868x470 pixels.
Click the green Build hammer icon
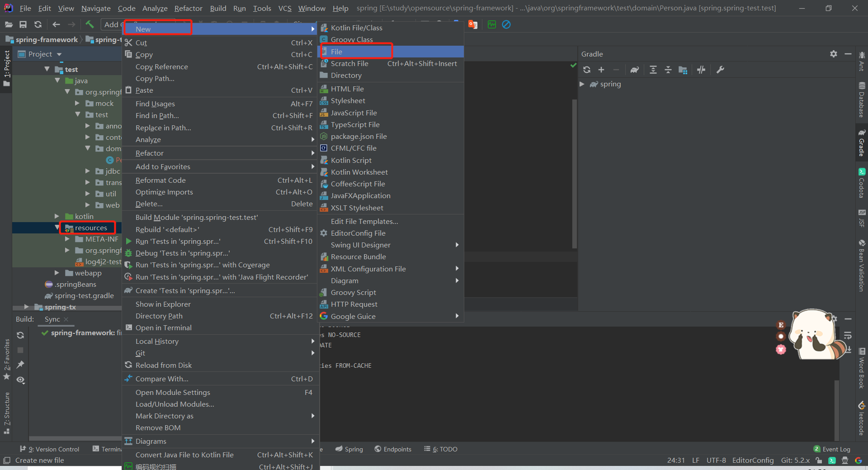click(90, 24)
